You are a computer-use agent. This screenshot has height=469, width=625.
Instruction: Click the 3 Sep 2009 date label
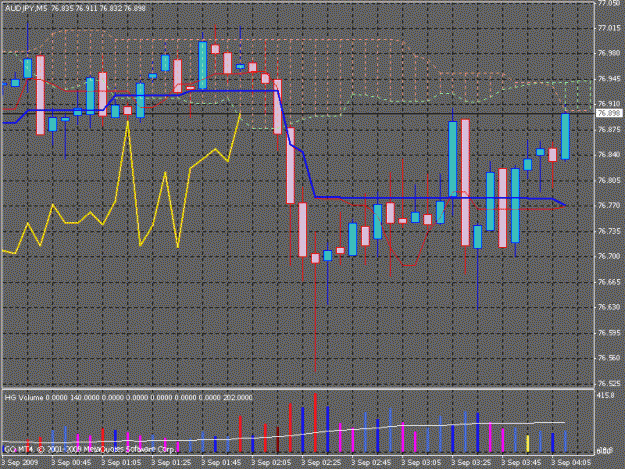click(x=20, y=463)
